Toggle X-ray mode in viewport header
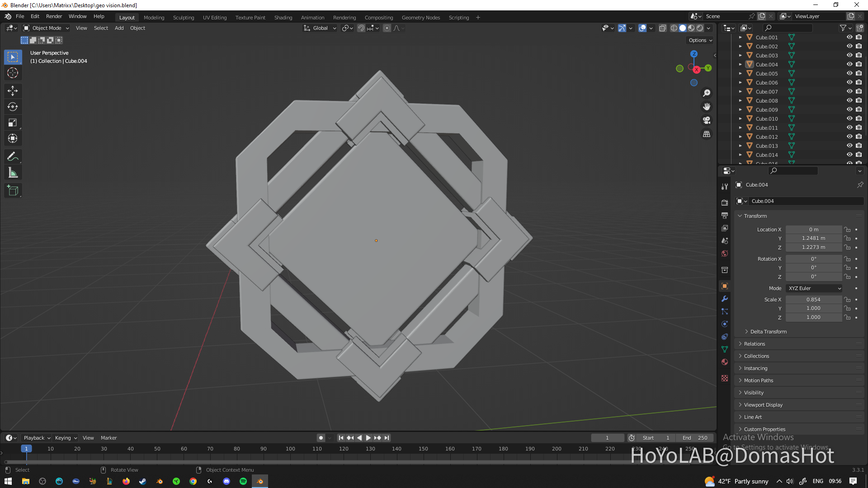868x488 pixels. point(663,28)
